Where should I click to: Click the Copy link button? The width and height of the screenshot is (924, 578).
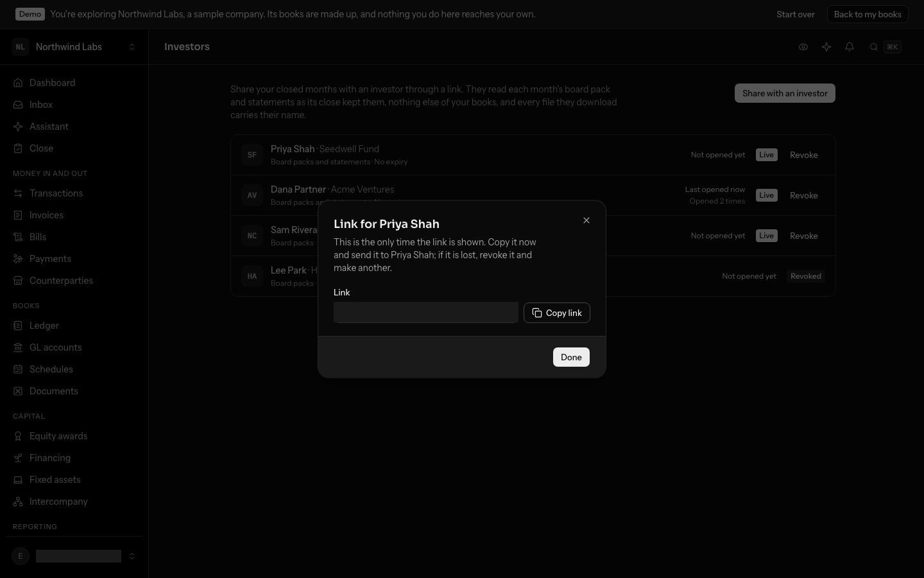point(556,313)
